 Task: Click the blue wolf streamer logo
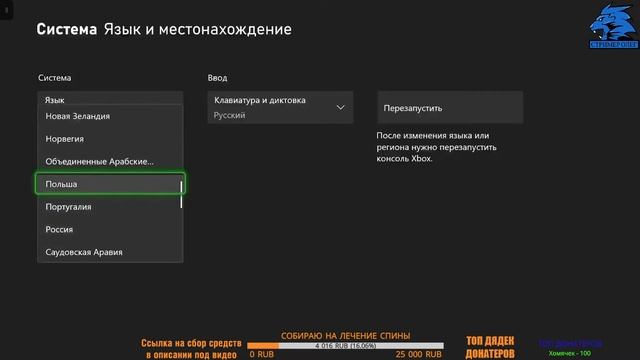(613, 26)
